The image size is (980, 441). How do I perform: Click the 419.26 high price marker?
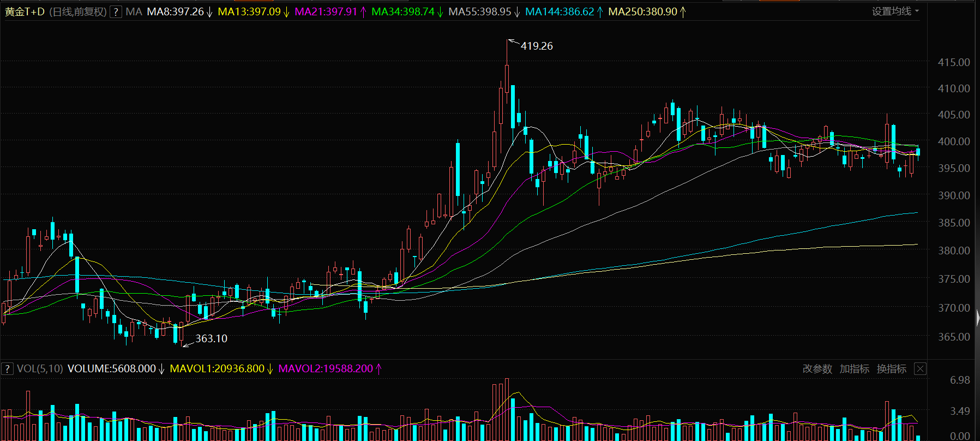click(x=537, y=46)
